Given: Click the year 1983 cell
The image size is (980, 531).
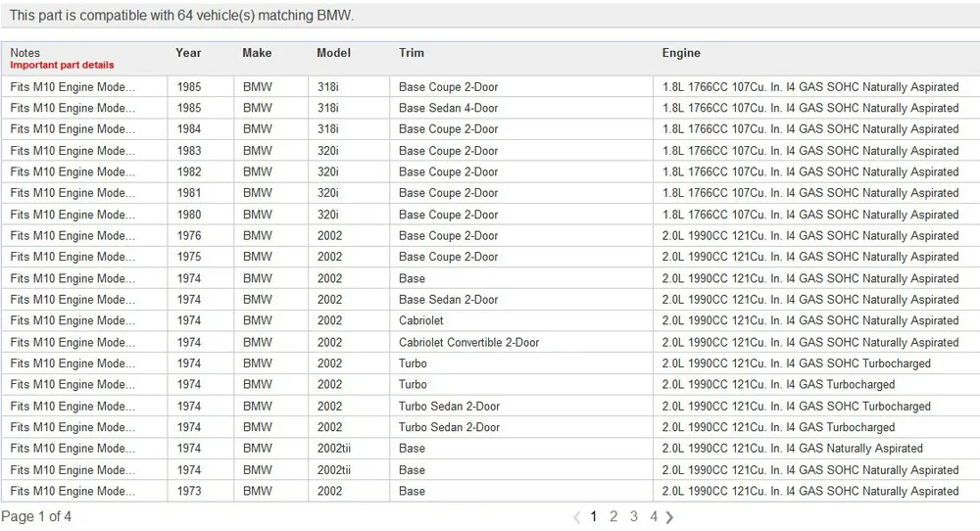Looking at the screenshot, I should click(189, 151).
